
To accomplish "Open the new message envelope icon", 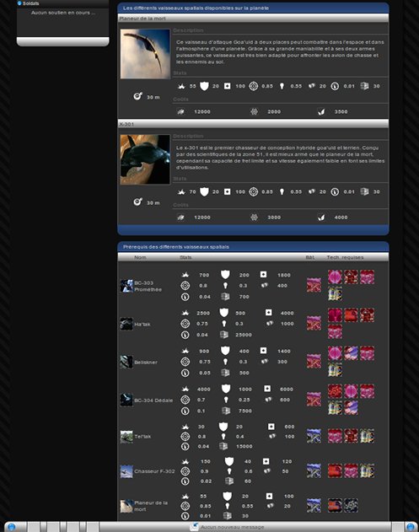I will click(194, 527).
